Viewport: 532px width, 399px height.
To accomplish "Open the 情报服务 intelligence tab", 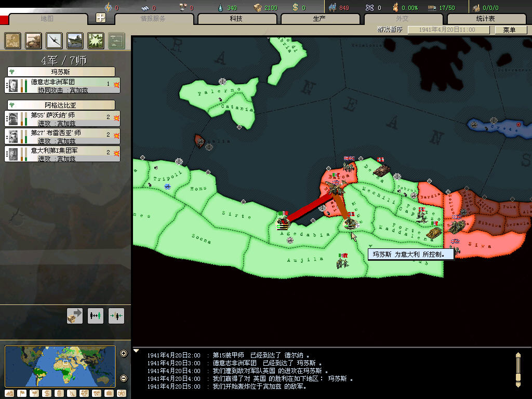I will 153,19.
